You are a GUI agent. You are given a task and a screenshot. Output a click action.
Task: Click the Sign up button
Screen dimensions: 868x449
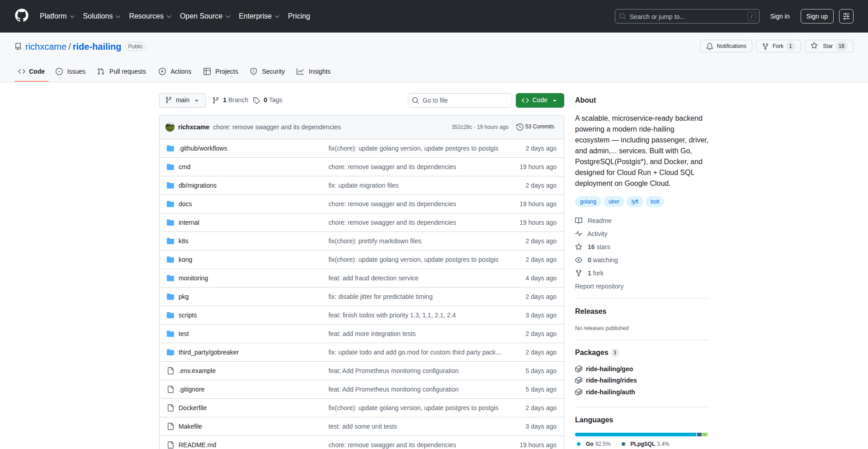816,16
